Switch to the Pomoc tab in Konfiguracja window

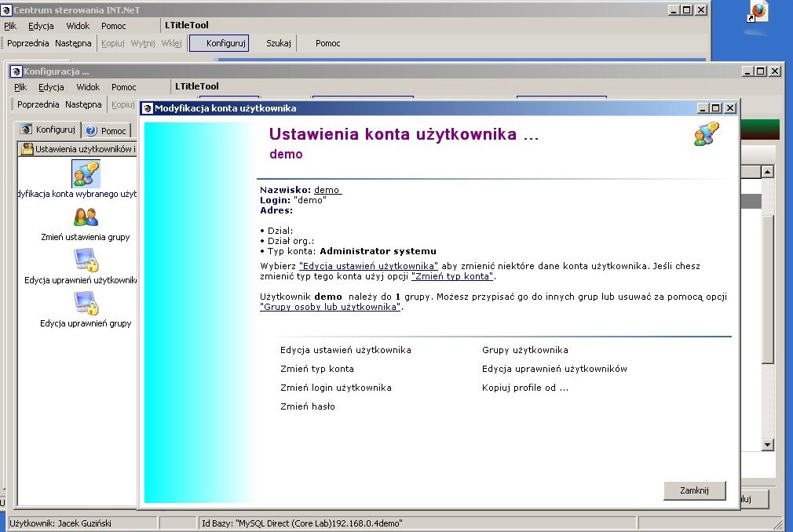[x=106, y=131]
